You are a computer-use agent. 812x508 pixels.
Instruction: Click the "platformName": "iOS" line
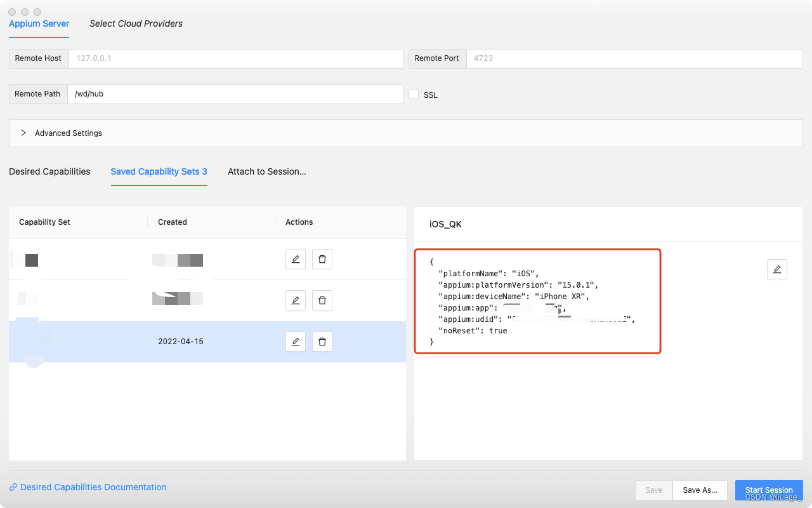coord(488,274)
